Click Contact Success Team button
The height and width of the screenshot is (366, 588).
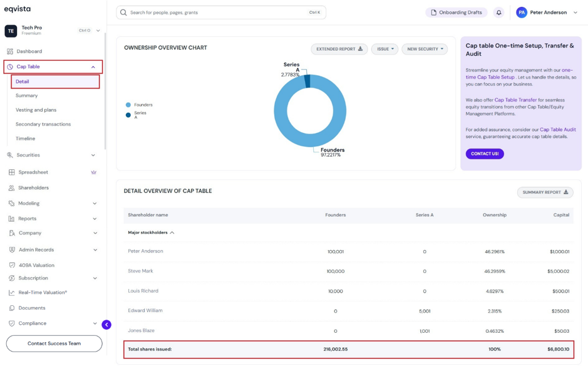pyautogui.click(x=54, y=343)
